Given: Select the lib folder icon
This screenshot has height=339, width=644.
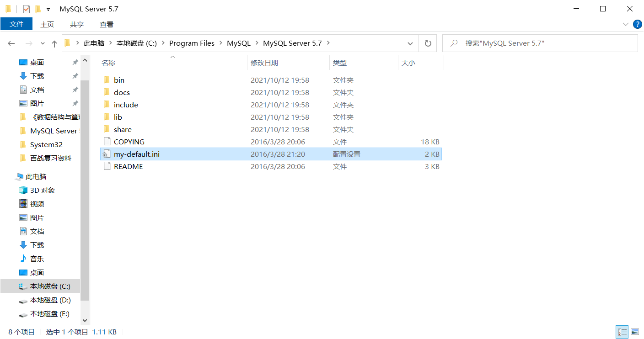Looking at the screenshot, I should click(107, 117).
